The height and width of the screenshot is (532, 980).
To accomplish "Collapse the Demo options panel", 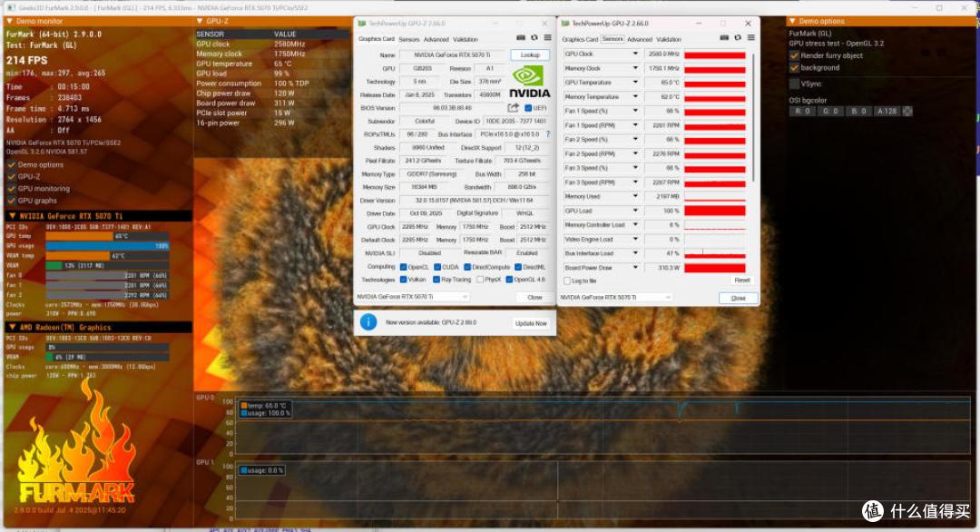I will [792, 21].
